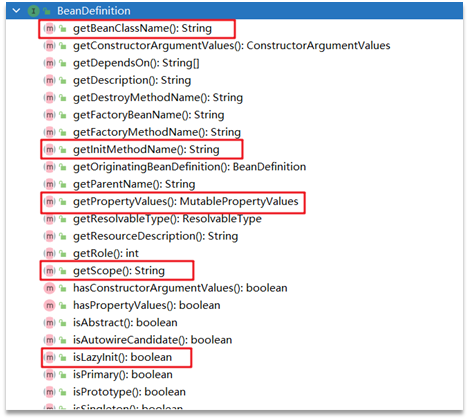
Task: Select getFactoryBeanName(): String entry
Action: pos(148,115)
